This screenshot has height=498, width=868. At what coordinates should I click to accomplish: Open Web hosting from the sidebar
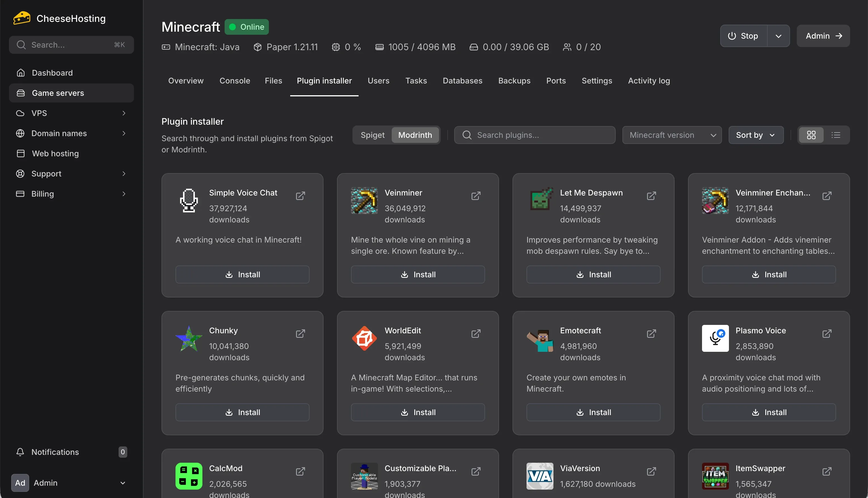coord(55,153)
